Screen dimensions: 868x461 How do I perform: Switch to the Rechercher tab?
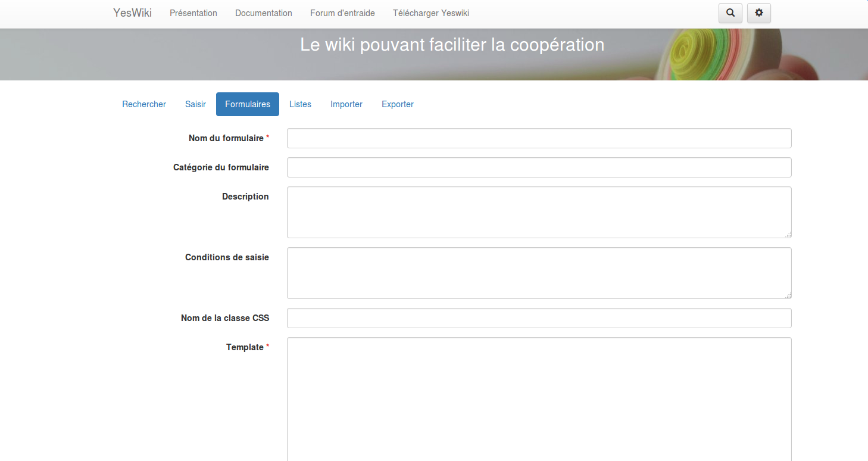[x=144, y=104]
